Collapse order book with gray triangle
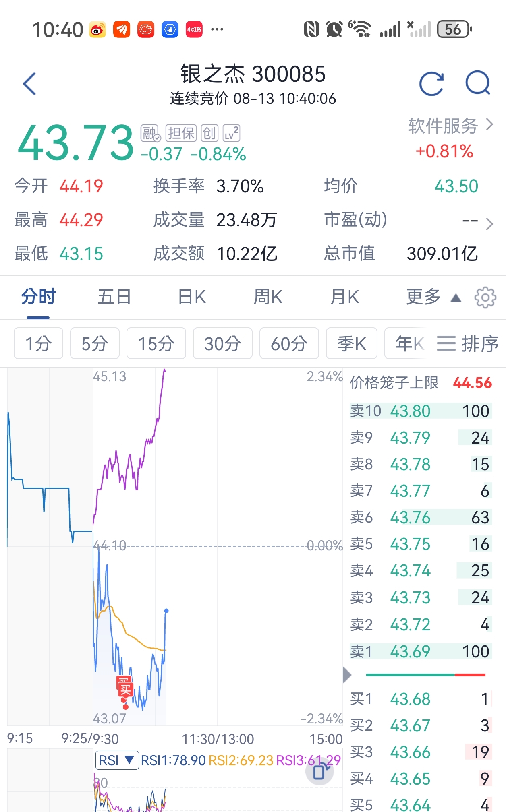Screen dimensions: 506x812 347,675
